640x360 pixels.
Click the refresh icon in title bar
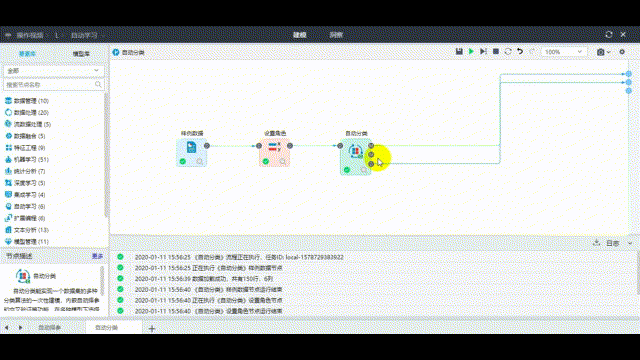[x=609, y=35]
